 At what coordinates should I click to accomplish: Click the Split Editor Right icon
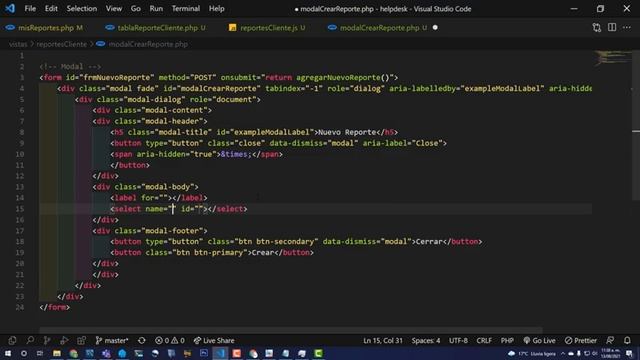point(612,28)
